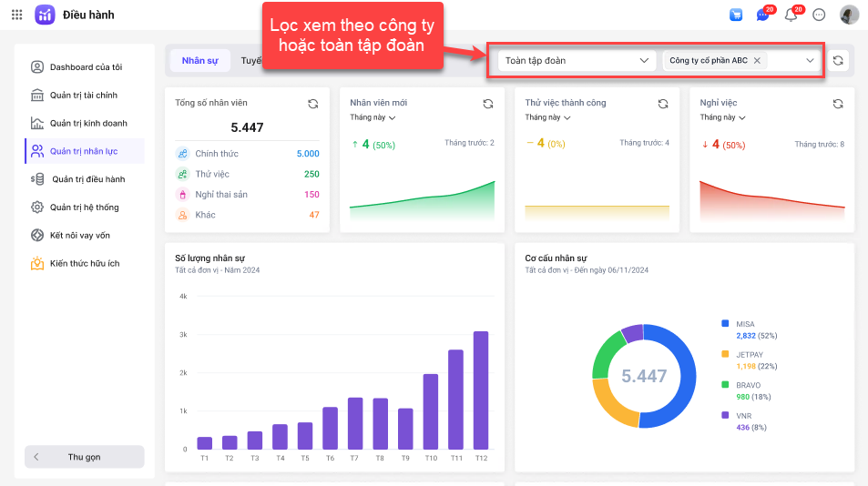
Task: Open Quản trị hệ thống
Action: coord(85,208)
